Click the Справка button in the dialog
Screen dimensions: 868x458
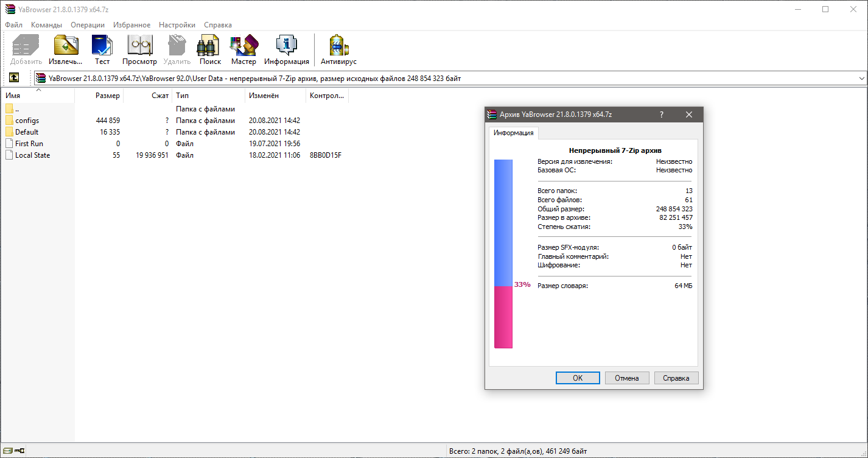click(676, 378)
